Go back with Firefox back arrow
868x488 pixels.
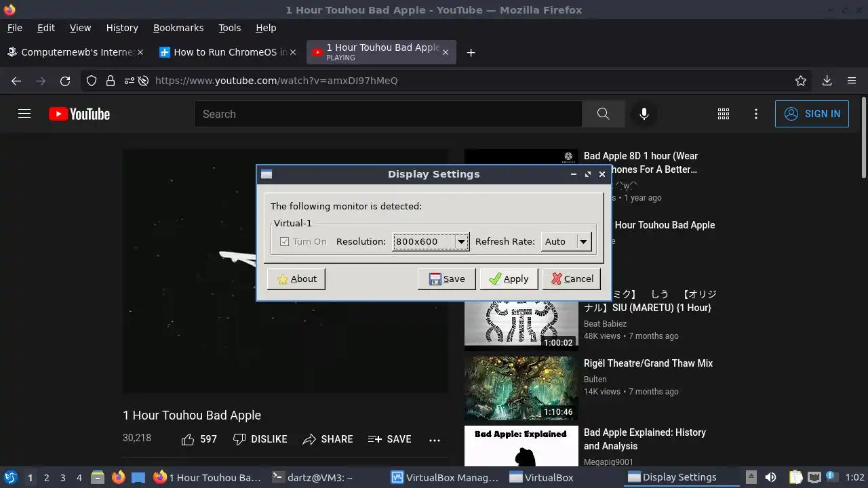click(16, 81)
